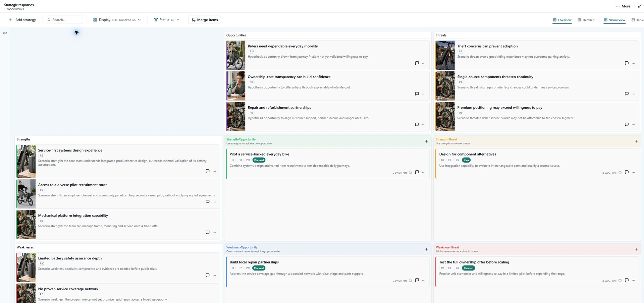Open comments on Ownership-cost transparency card

coord(417,94)
